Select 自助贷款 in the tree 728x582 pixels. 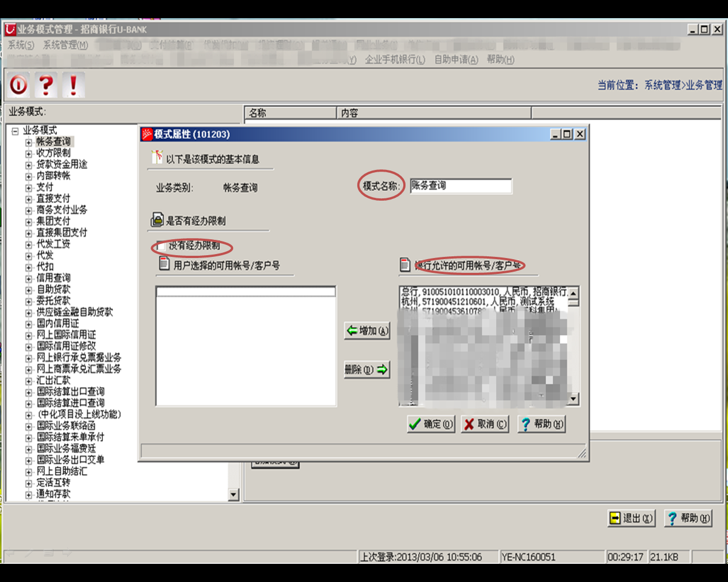(x=53, y=289)
